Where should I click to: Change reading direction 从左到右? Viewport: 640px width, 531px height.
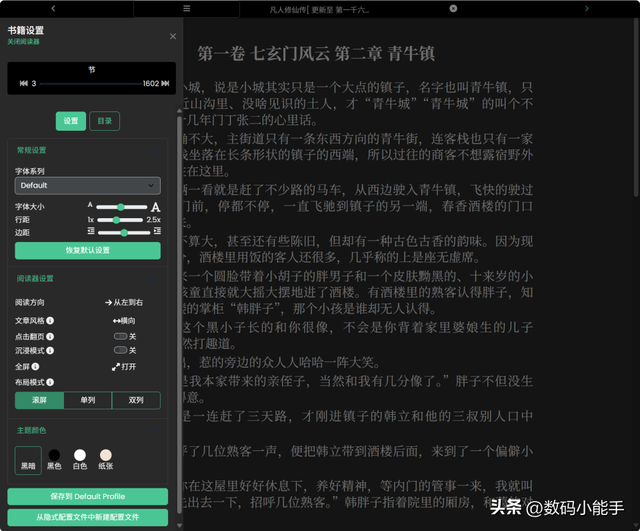124,302
